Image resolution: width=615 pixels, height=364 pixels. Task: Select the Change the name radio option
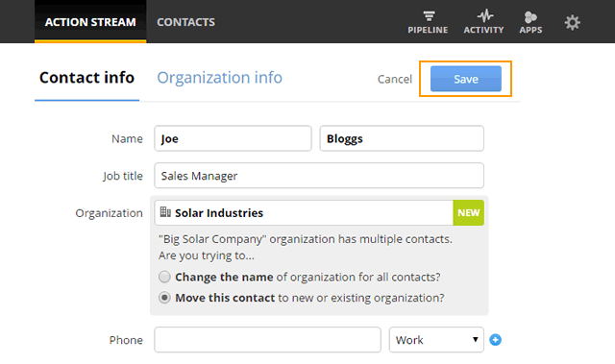click(x=164, y=277)
